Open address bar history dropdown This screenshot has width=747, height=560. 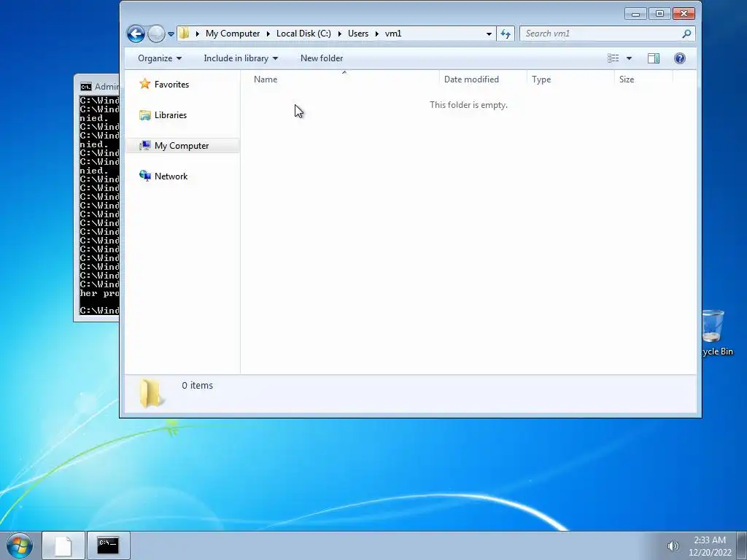tap(489, 34)
